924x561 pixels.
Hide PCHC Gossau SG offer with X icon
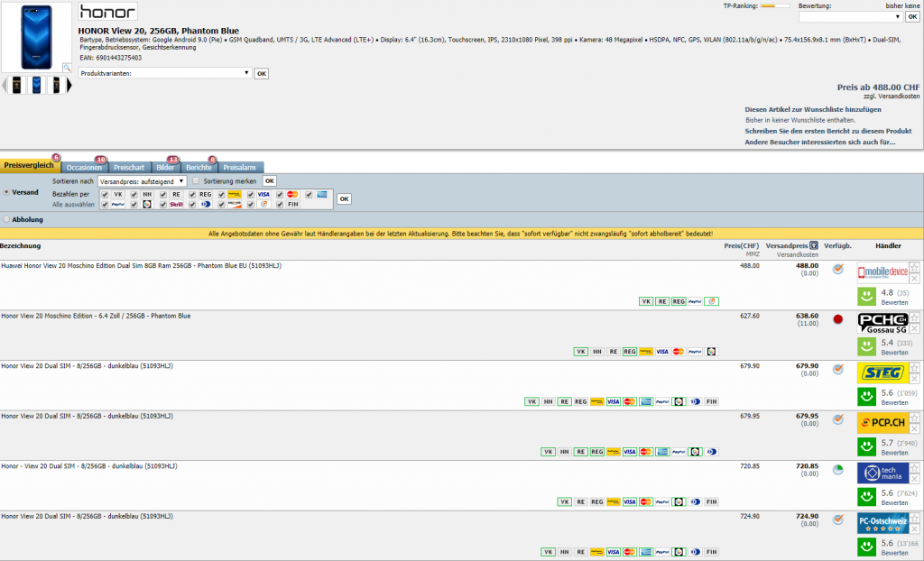(915, 328)
